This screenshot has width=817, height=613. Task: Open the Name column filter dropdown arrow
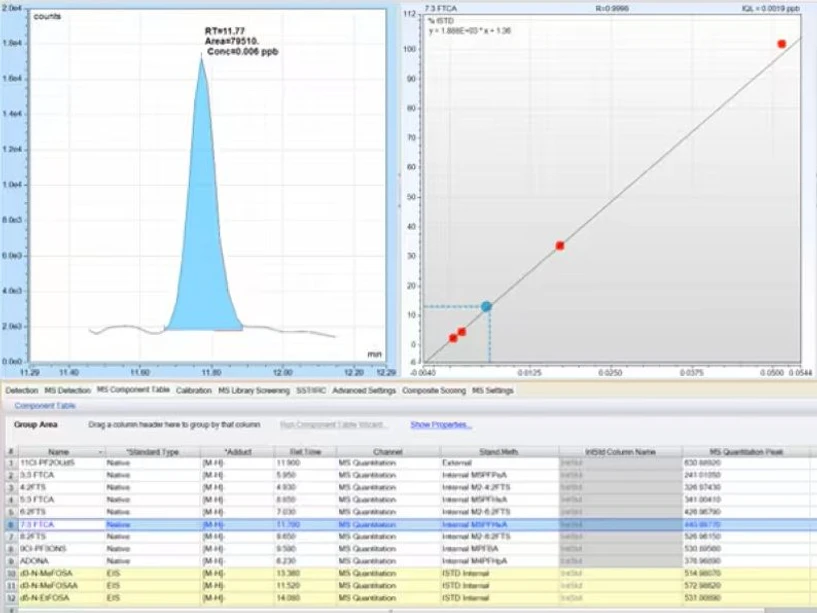coord(100,452)
